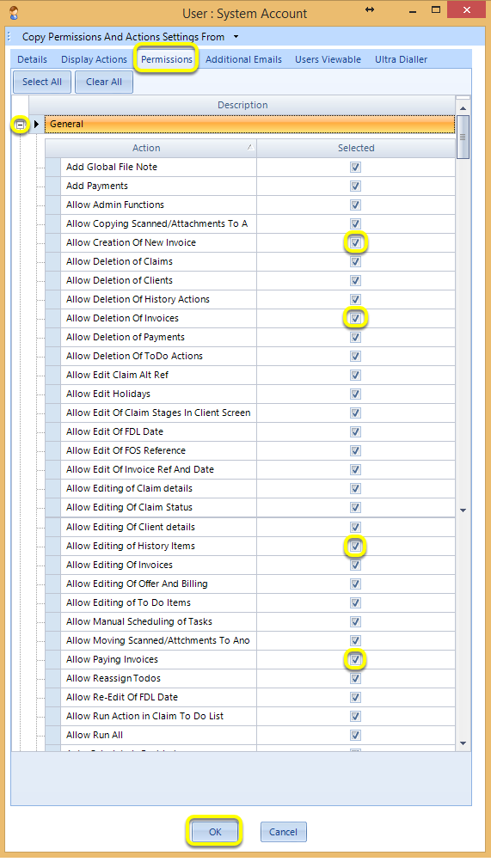Screen dimensions: 491x868
Task: Select the Allow Copying Scanned/Attachments To A row
Action: point(250,223)
